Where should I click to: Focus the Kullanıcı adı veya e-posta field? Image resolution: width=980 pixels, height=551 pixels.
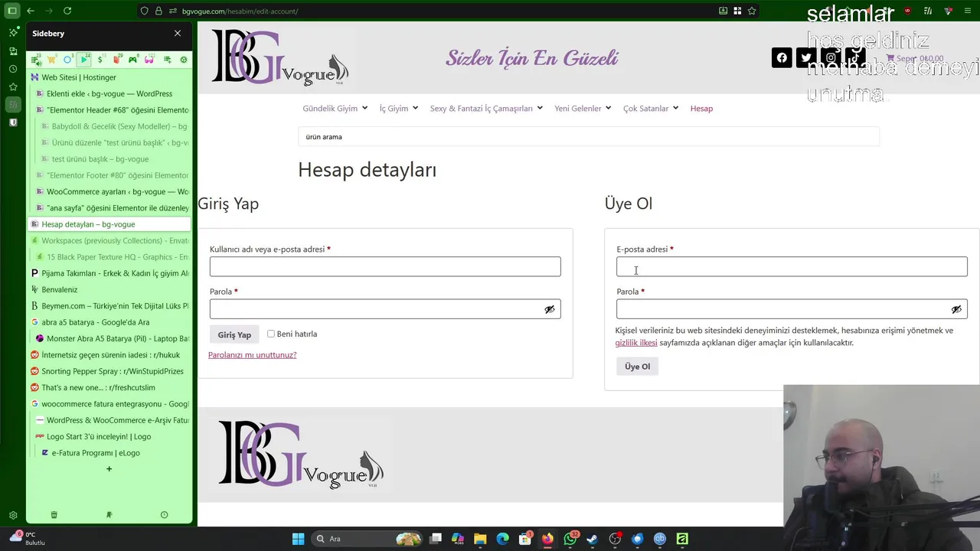click(385, 266)
